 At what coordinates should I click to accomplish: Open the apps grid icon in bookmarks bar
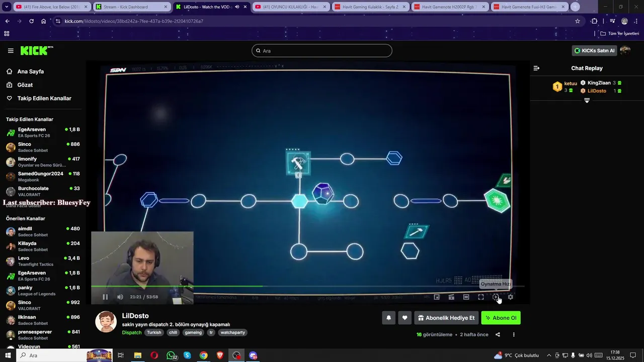click(7, 34)
